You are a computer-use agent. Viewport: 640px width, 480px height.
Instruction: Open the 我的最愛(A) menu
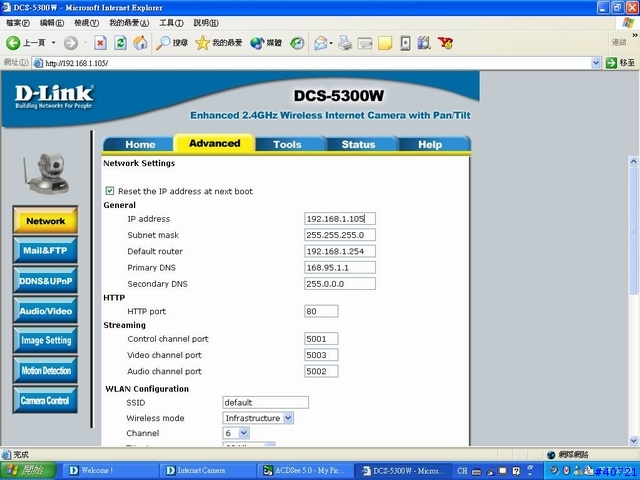[x=129, y=23]
